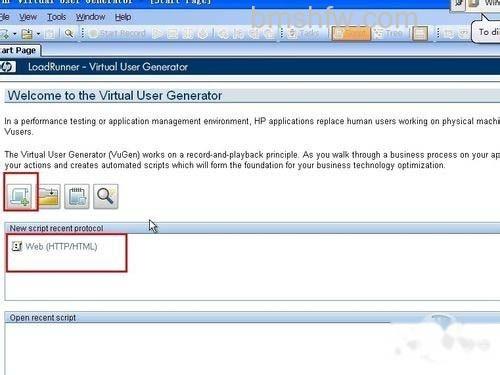Click the small magnifier in the toolbar
Viewport: 500px width, 375px height.
pos(69,33)
